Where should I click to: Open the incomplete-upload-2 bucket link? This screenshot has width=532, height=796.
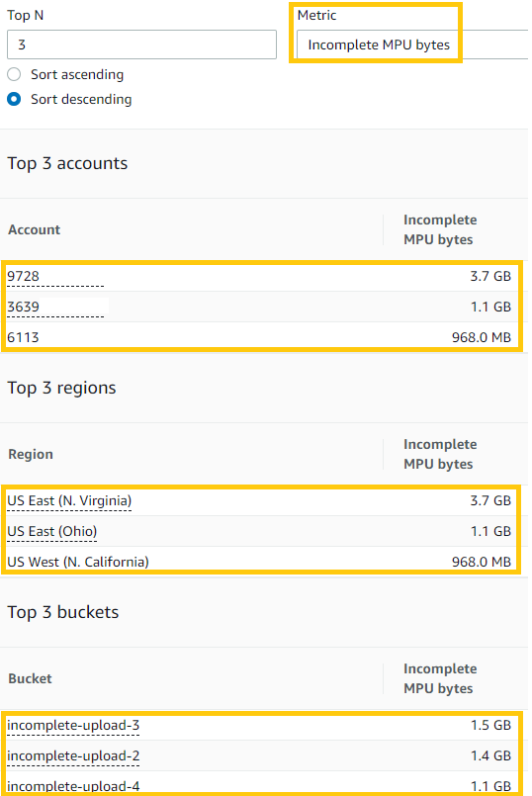coord(73,755)
